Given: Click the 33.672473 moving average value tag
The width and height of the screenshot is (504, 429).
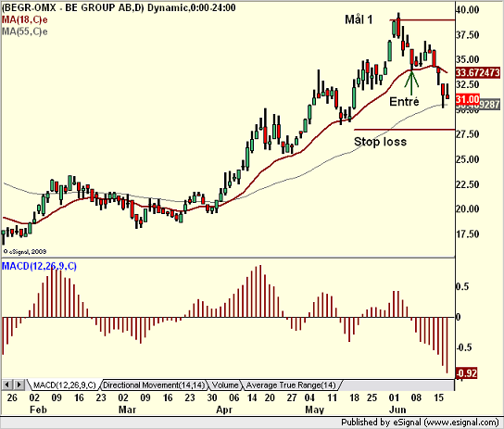Looking at the screenshot, I should [x=478, y=72].
